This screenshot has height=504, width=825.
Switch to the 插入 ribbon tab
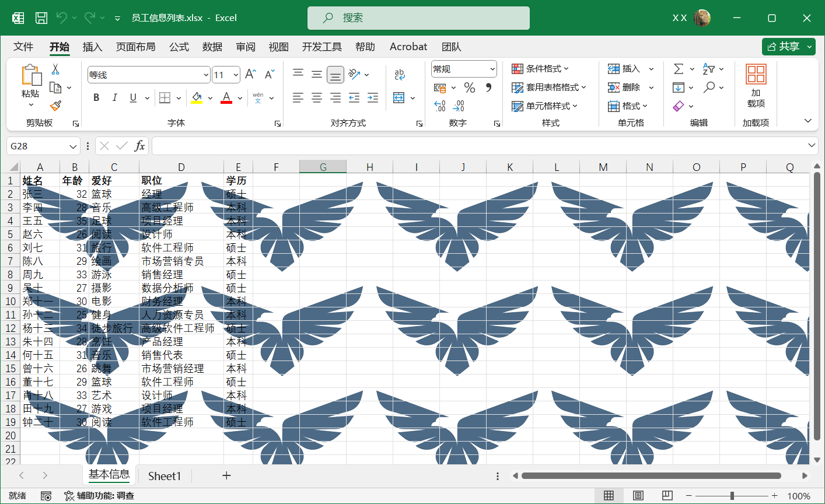[93, 47]
